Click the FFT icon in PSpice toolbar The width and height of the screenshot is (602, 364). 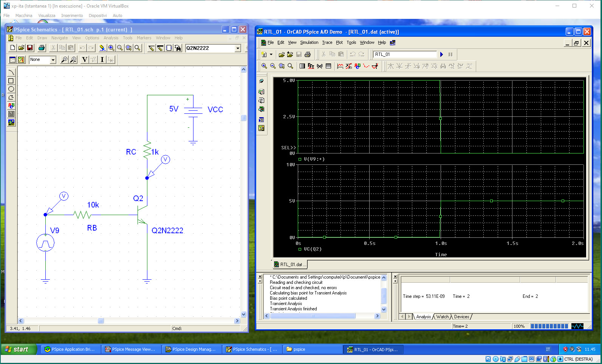(x=311, y=66)
